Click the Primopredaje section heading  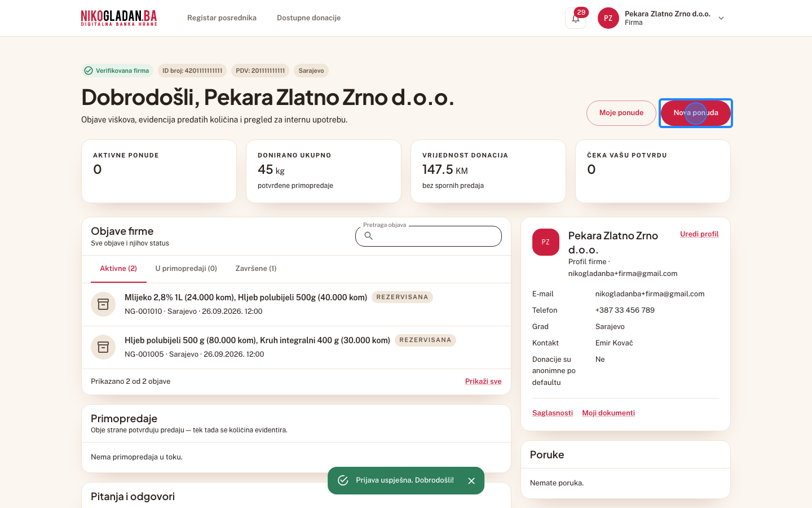tap(124, 419)
